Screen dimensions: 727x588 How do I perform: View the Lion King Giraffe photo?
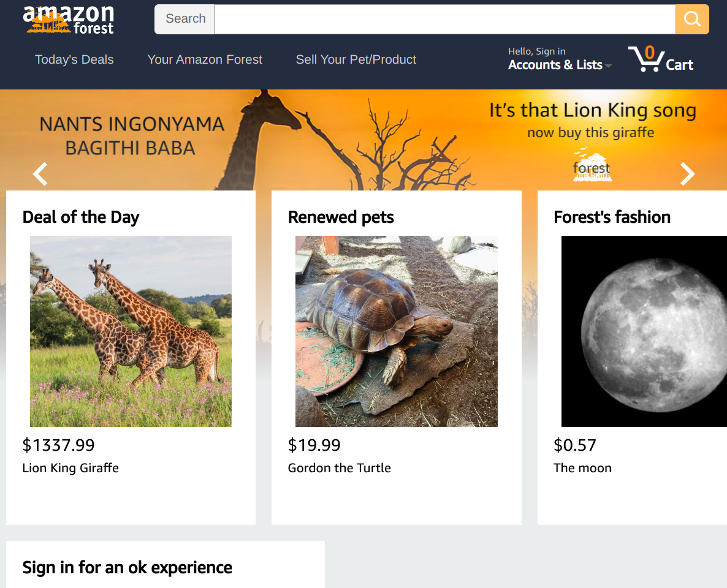[x=131, y=331]
